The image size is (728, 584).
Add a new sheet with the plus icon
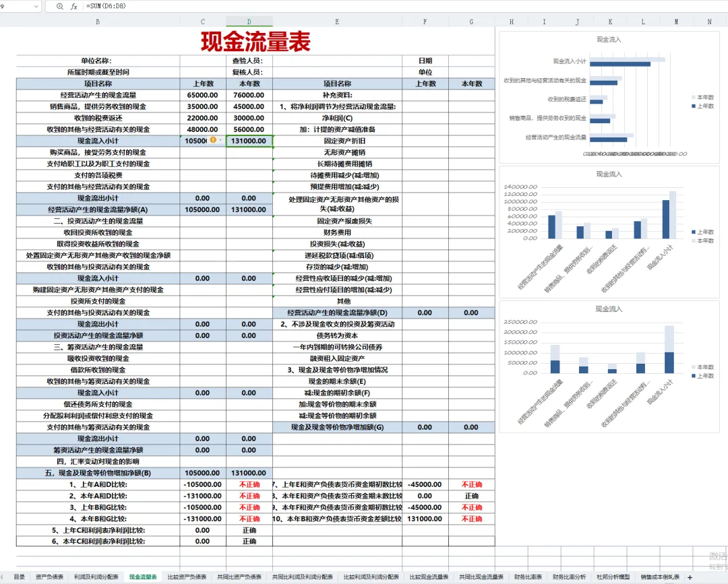(690, 577)
